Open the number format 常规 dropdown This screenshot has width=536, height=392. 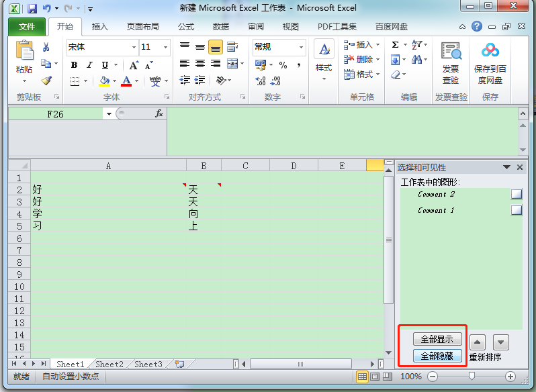click(x=301, y=47)
